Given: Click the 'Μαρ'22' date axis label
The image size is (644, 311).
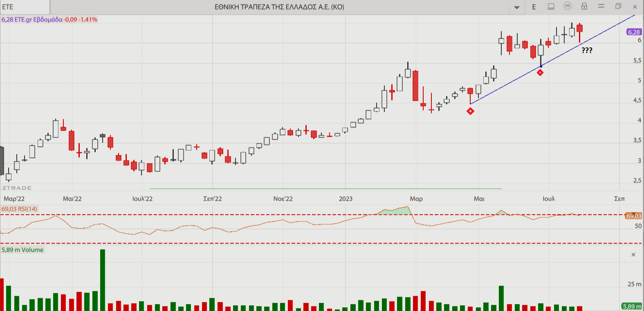Looking at the screenshot, I should tap(14, 199).
